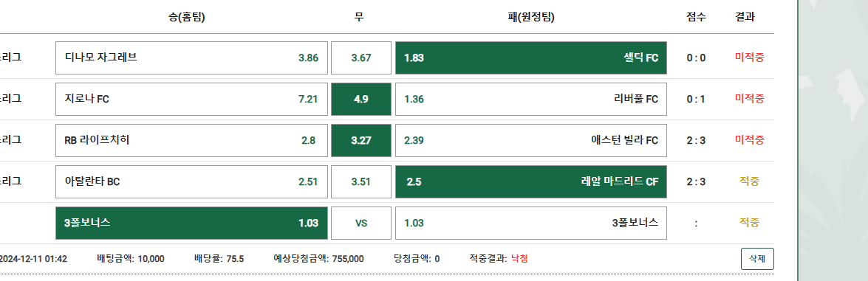Click the highlighted draw odds 4.9
Screen dimensions: 868x281
coord(361,99)
